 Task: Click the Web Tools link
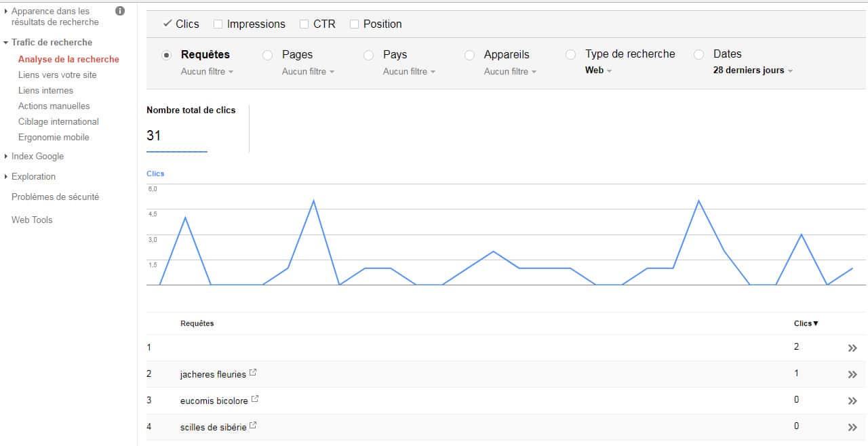pyautogui.click(x=32, y=220)
